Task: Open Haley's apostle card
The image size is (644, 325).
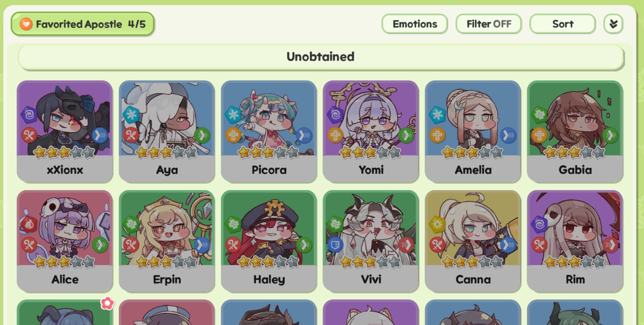Action: (269, 241)
